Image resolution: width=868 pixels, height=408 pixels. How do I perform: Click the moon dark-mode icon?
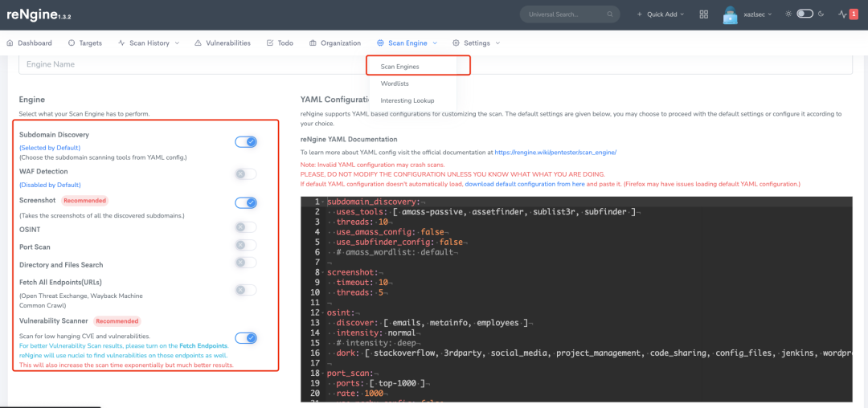click(821, 14)
